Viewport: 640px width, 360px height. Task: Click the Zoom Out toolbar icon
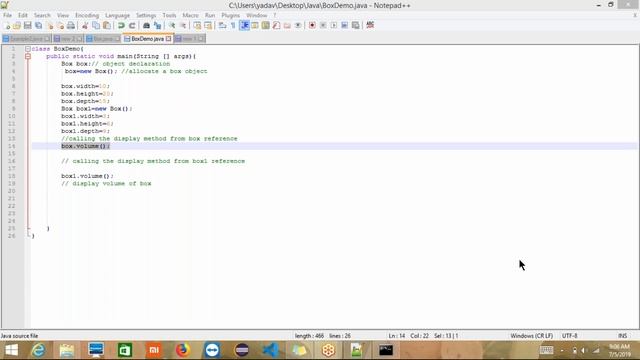pyautogui.click(x=183, y=25)
